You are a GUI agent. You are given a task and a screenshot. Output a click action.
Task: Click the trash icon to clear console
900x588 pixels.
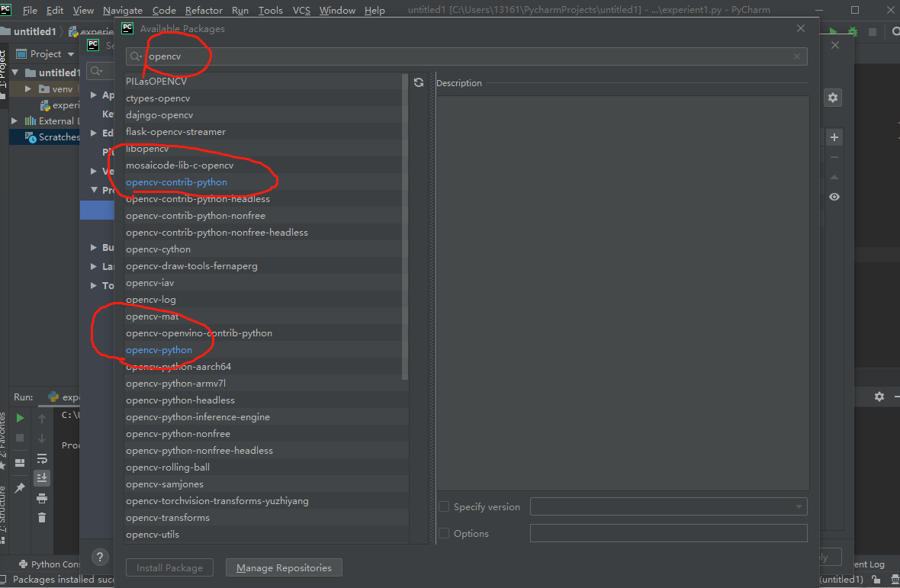42,517
